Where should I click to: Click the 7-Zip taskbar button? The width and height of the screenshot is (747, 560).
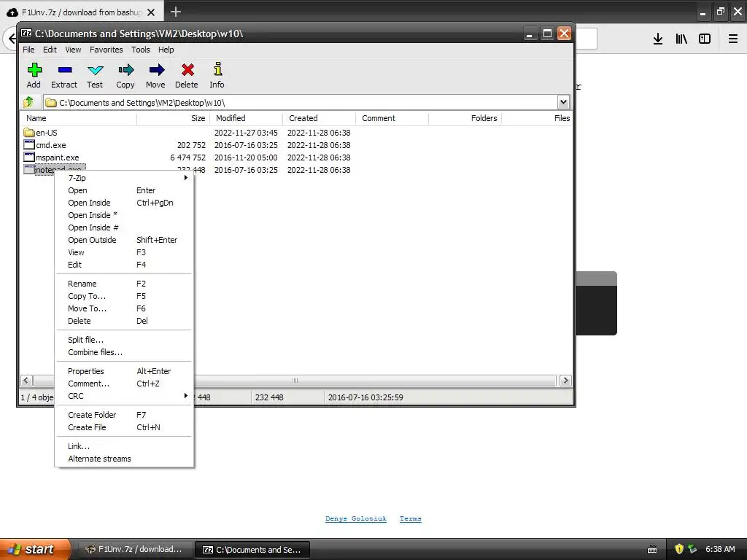[252, 550]
